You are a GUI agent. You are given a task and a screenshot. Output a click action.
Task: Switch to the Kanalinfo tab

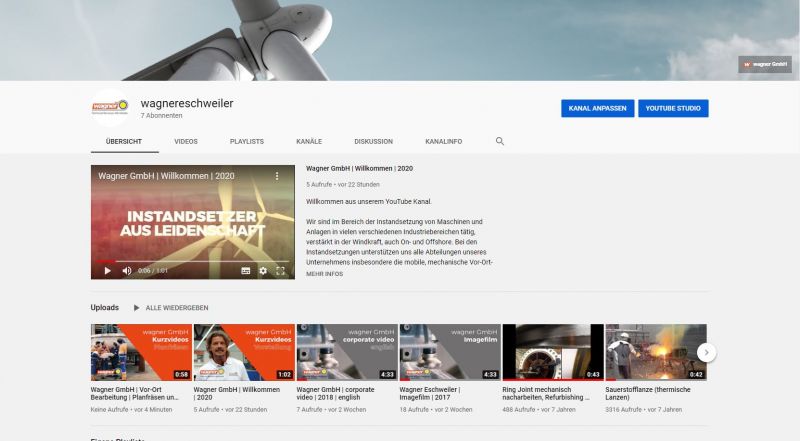[443, 141]
